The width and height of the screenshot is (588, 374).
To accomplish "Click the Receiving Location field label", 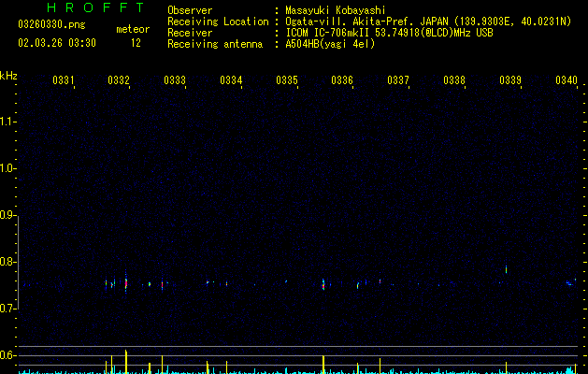I will 218,22.
